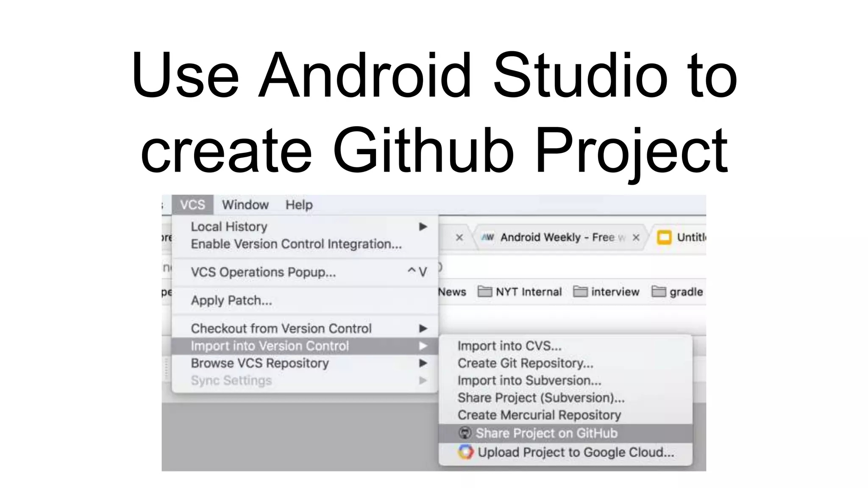Choose Import into CVS
868x488 pixels.
click(x=565, y=346)
